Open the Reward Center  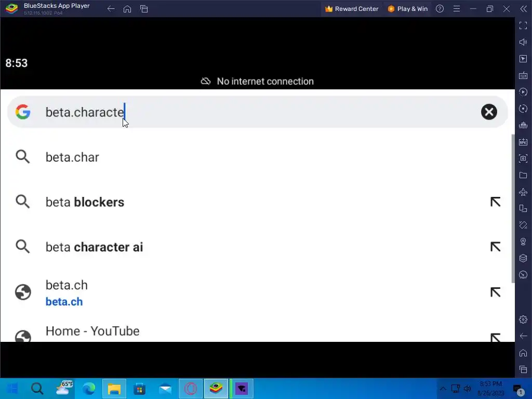[352, 9]
